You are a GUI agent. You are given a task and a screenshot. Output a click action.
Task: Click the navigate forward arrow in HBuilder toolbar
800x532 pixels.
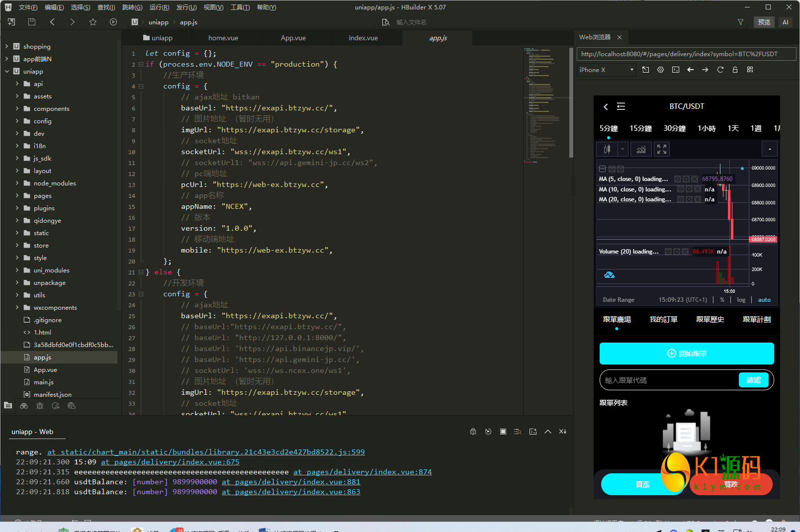[73, 22]
